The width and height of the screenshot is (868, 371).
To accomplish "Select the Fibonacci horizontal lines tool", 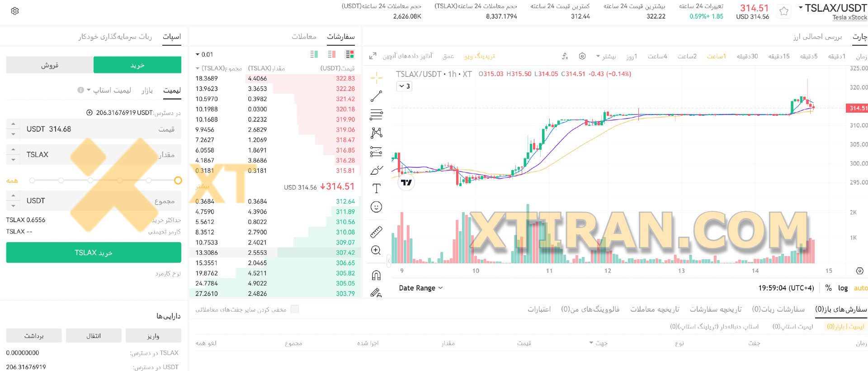I will (376, 114).
